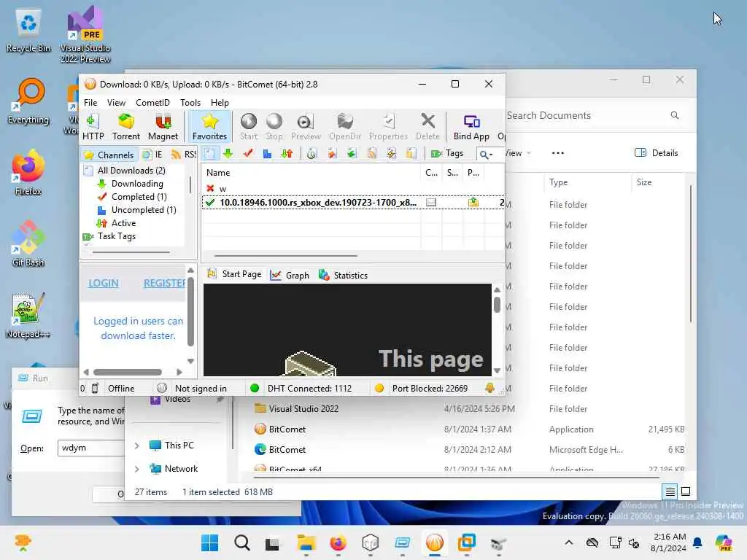Select Downloading in the task tree
Viewport: 747px width, 560px height.
pos(136,184)
